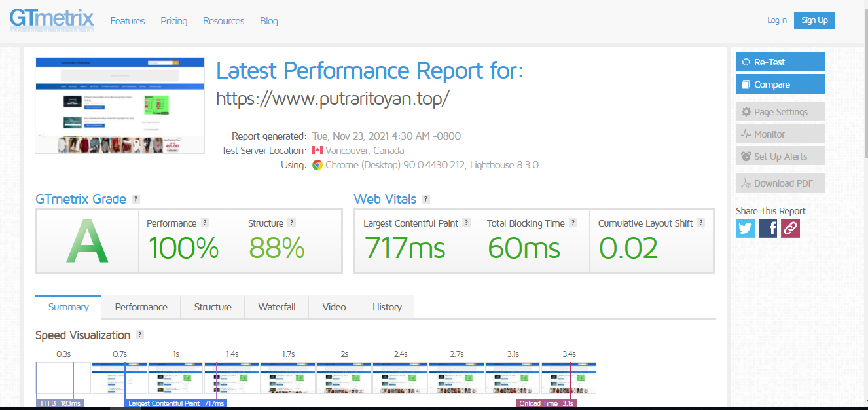Open help icon for Largest Contentful Paint
The width and height of the screenshot is (868, 410).
coord(466,223)
